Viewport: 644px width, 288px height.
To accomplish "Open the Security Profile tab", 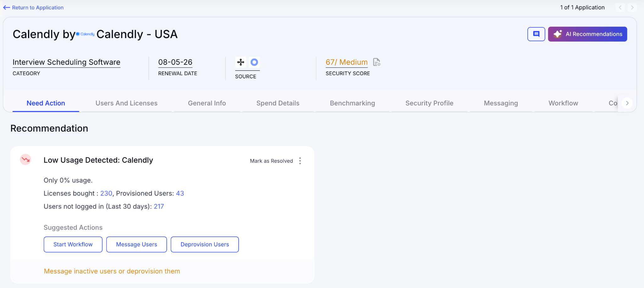I will (x=429, y=103).
